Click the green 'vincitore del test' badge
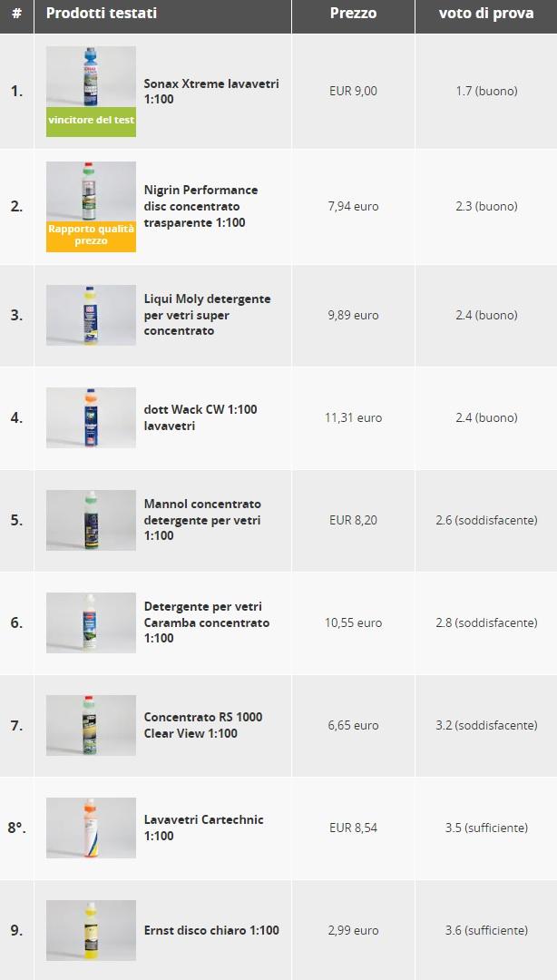The width and height of the screenshot is (557, 980). (91, 122)
